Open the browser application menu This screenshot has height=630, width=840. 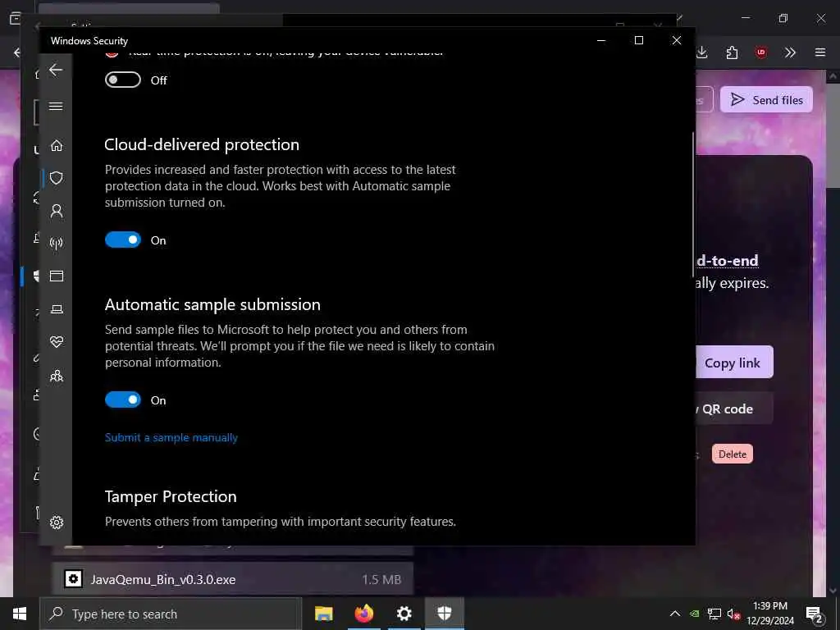pyautogui.click(x=820, y=52)
